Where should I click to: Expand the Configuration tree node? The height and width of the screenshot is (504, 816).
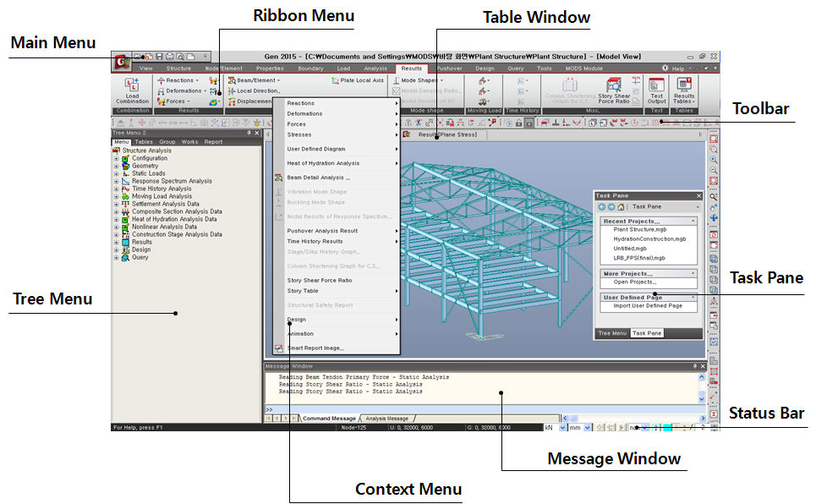tap(116, 158)
